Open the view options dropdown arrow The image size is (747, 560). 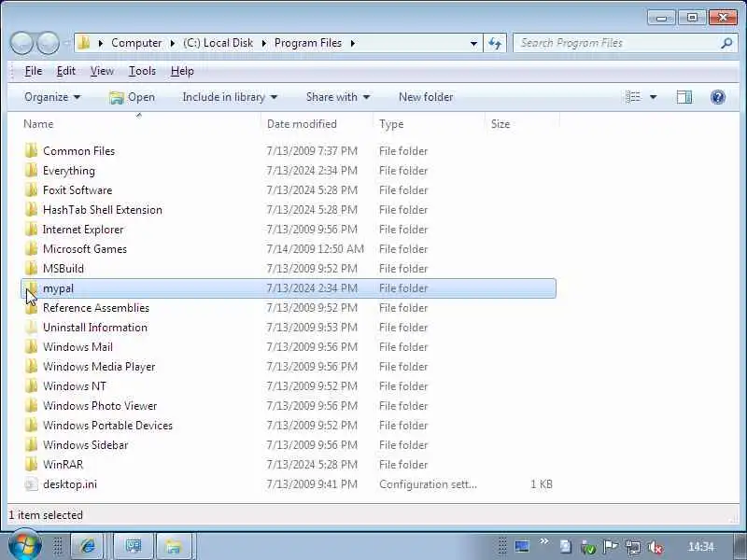click(653, 97)
